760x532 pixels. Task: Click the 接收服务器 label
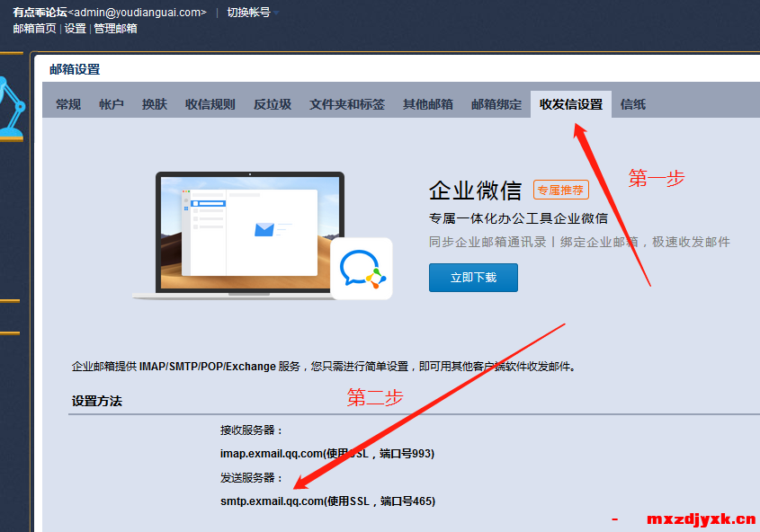[x=252, y=430]
